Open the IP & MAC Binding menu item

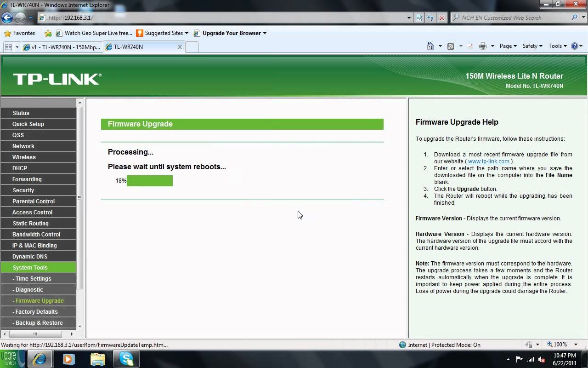pyautogui.click(x=38, y=245)
